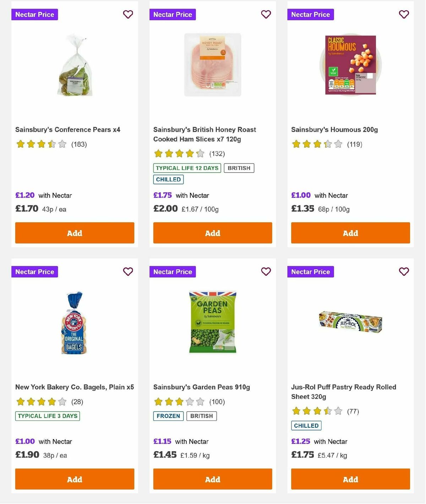Click the Honey Roast Ham product image
The width and height of the screenshot is (426, 504).
(x=212, y=65)
